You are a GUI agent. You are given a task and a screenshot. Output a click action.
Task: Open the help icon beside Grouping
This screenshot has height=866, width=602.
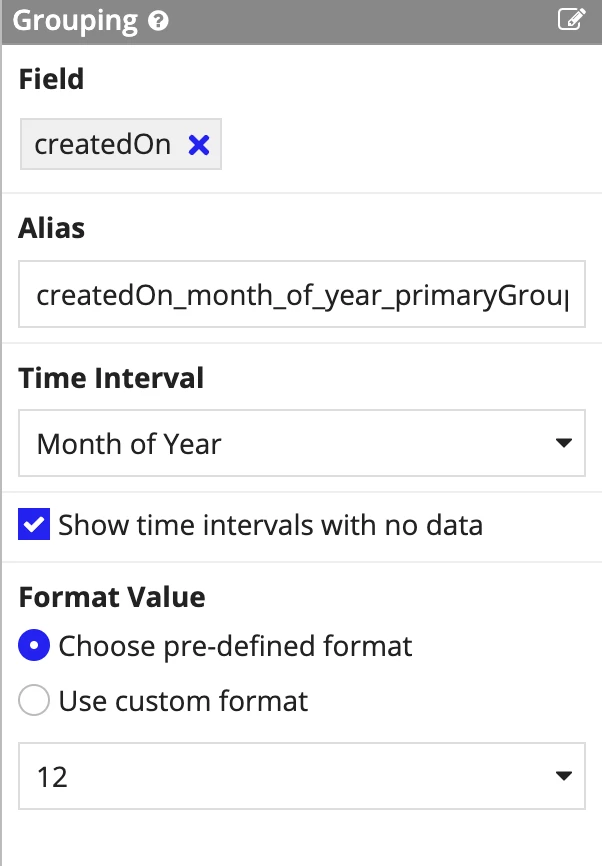pyautogui.click(x=158, y=21)
